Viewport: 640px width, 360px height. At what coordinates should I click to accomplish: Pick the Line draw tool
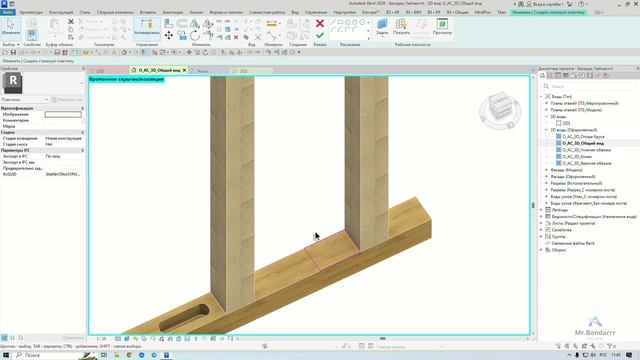(x=333, y=22)
